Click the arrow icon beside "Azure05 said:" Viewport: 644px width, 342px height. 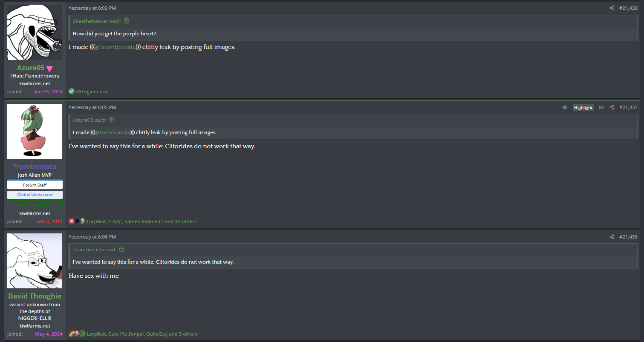[112, 120]
